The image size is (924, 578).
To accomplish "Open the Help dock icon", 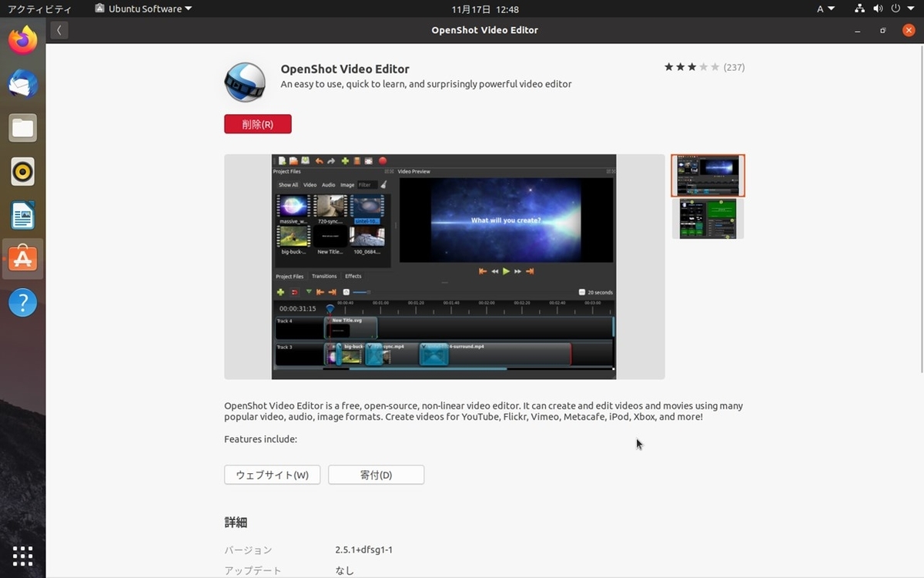I will (22, 303).
